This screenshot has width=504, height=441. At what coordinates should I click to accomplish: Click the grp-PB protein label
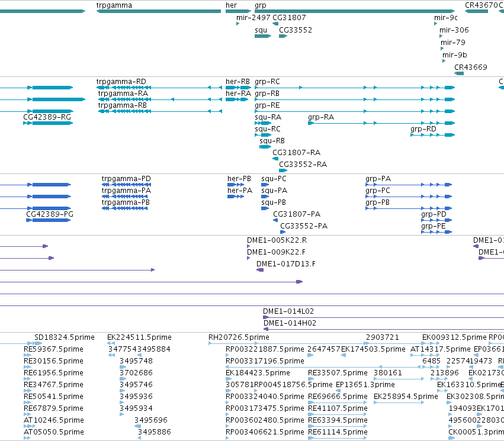[378, 202]
